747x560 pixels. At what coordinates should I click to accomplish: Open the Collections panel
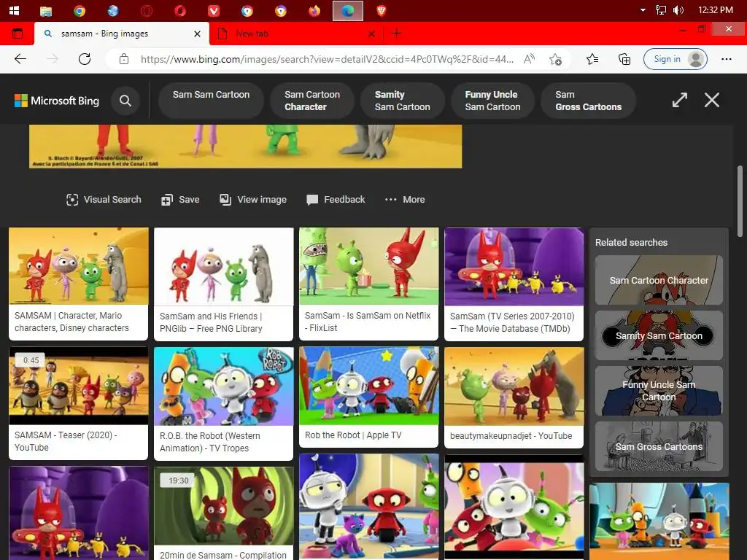[x=624, y=59]
